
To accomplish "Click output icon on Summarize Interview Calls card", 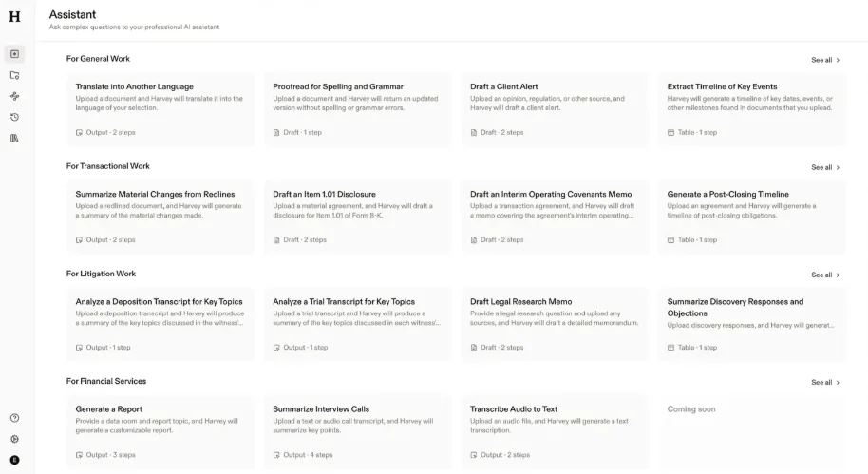I will click(x=276, y=455).
